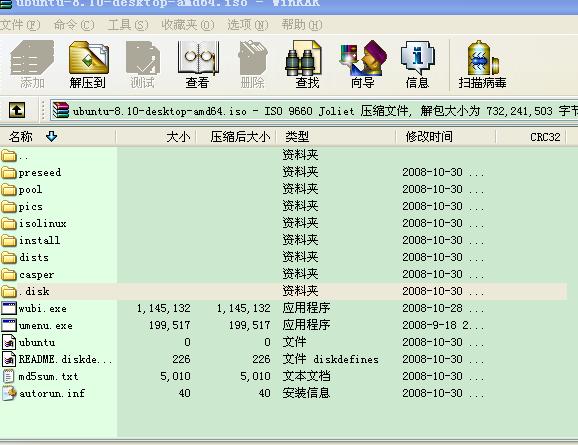Click the 226 size of README.diskdefines
578x445 pixels.
point(181,359)
